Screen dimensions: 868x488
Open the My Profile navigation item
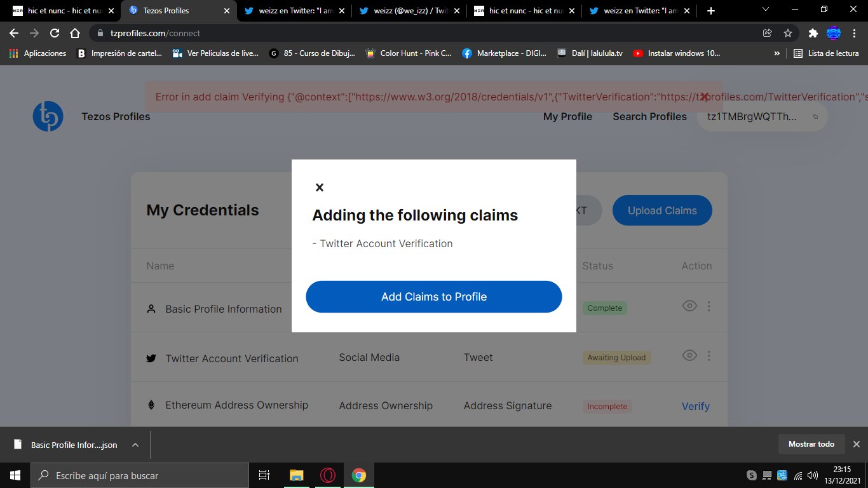click(x=567, y=117)
